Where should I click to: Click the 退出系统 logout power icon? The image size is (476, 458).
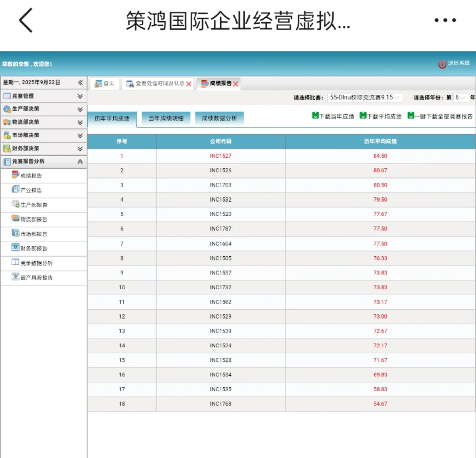pos(442,64)
